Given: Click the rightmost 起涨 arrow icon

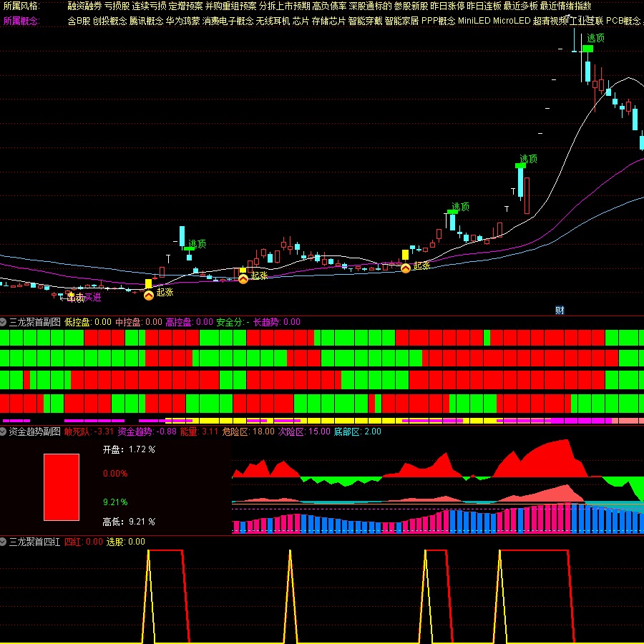Looking at the screenshot, I should pyautogui.click(x=406, y=268).
